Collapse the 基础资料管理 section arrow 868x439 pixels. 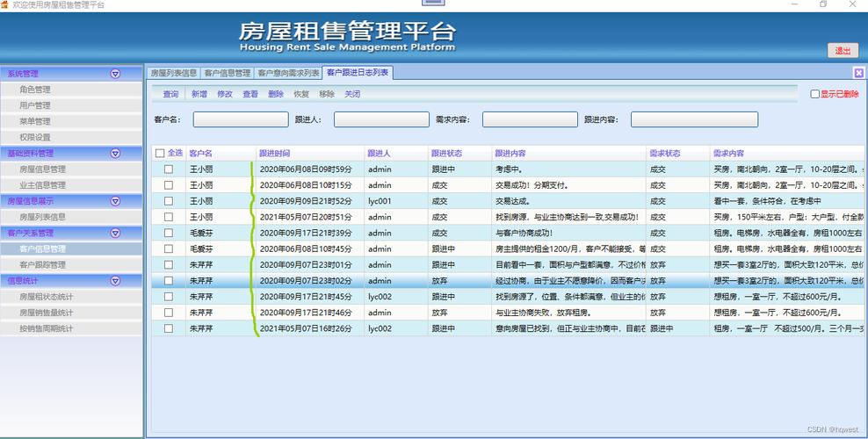click(x=115, y=153)
